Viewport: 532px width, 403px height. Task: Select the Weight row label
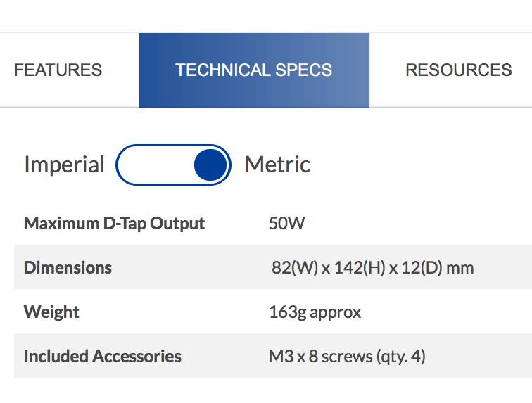(x=51, y=312)
